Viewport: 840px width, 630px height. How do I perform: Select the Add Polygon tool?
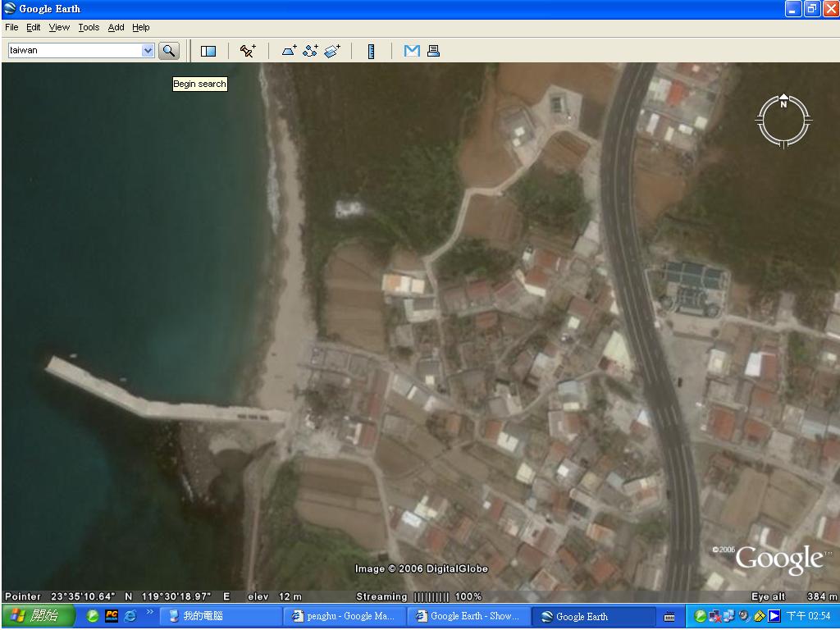point(290,51)
